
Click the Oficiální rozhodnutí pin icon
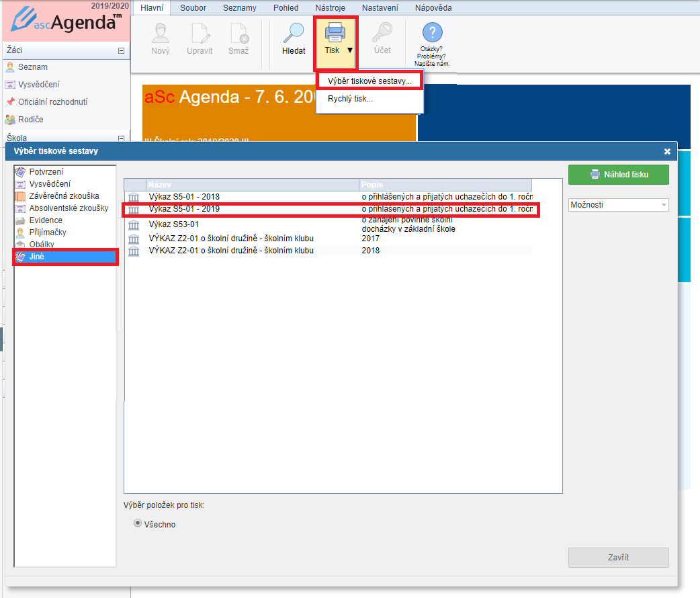[10, 102]
